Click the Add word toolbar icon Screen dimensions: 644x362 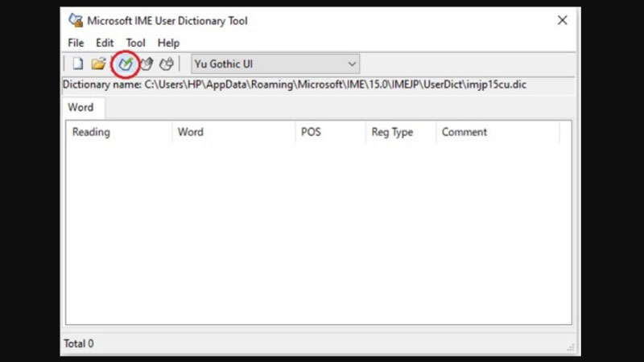tap(125, 64)
